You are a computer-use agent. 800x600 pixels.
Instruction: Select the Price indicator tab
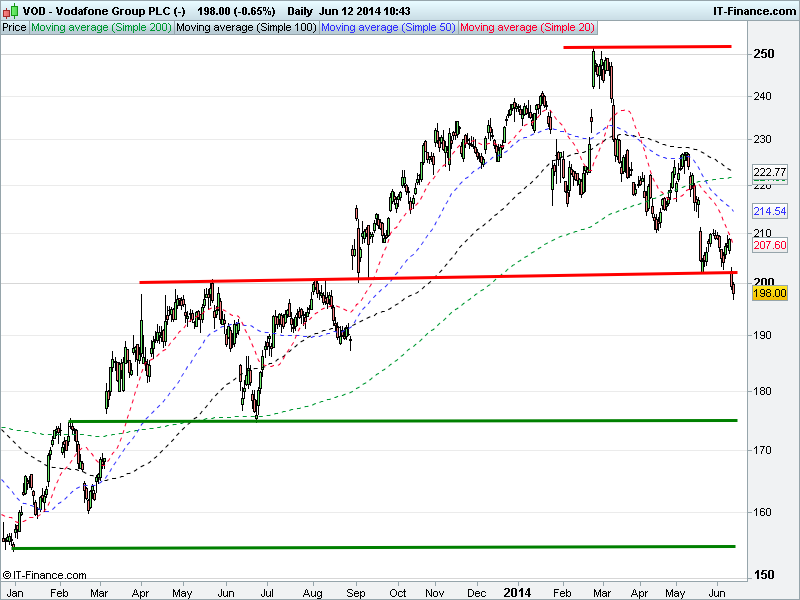point(15,27)
